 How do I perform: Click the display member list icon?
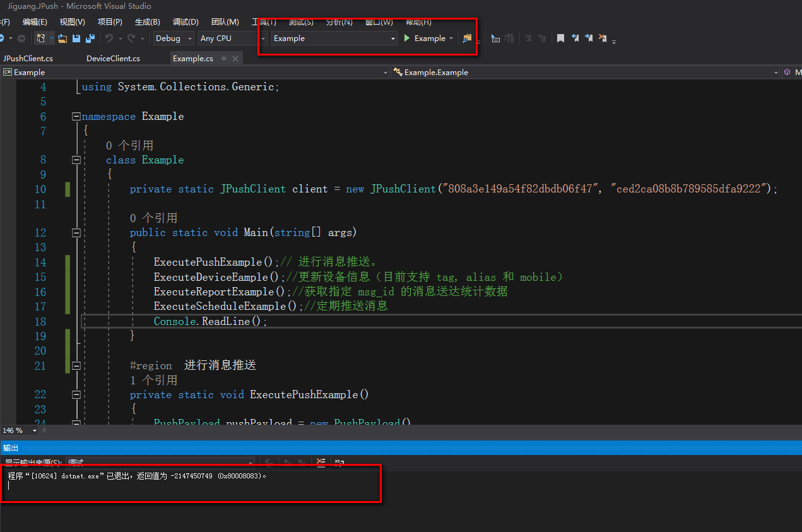pyautogui.click(x=496, y=38)
